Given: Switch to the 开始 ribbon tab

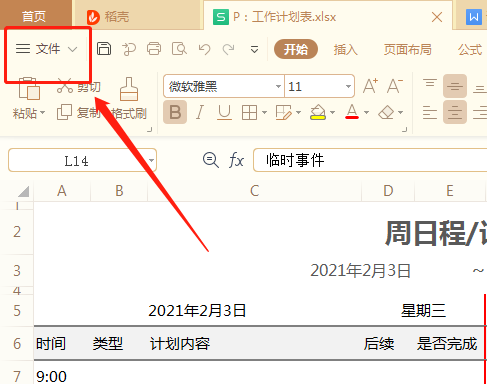Looking at the screenshot, I should [x=296, y=49].
